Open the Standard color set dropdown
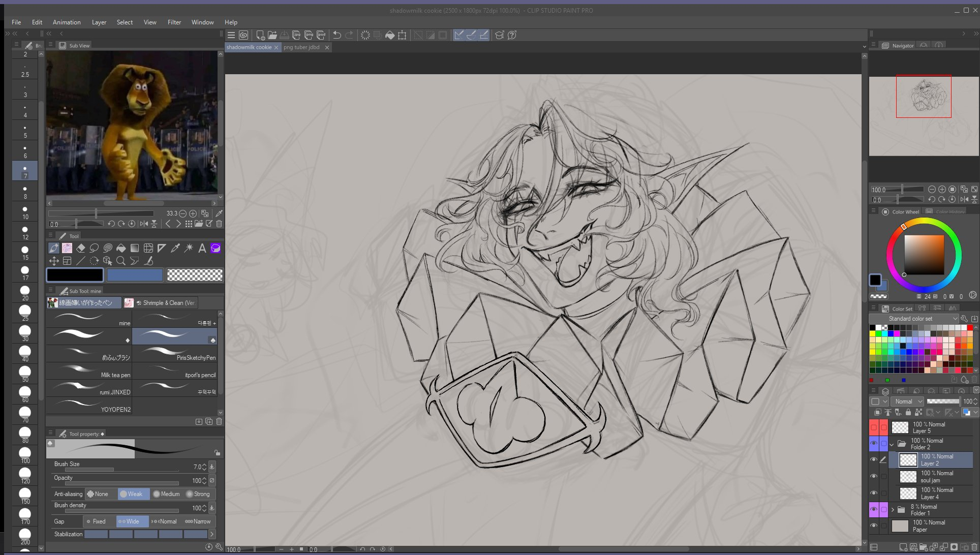 913,319
